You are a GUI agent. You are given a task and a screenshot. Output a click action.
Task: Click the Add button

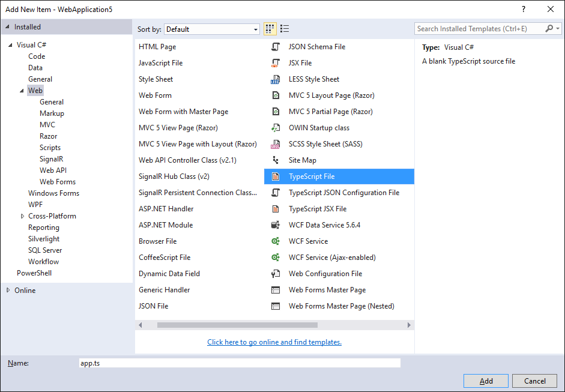click(486, 381)
